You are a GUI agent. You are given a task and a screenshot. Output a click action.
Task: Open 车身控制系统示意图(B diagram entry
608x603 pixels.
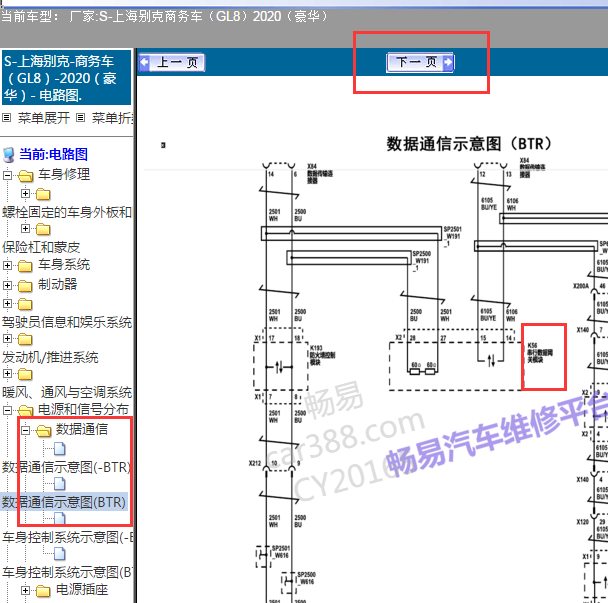click(67, 572)
